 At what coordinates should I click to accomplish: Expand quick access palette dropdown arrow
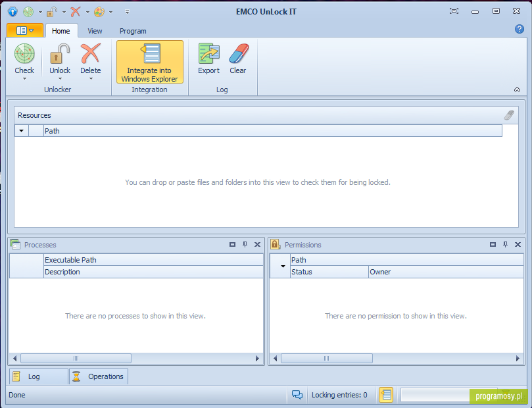[x=110, y=13]
